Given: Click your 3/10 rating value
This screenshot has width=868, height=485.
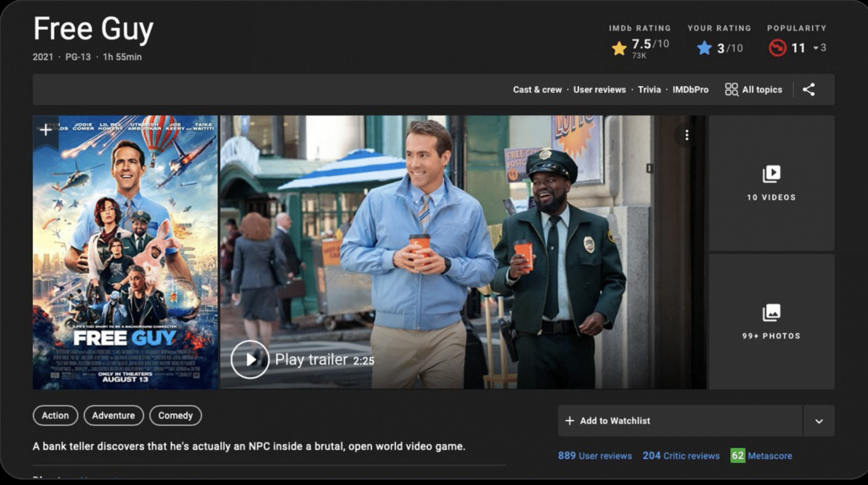Looking at the screenshot, I should coord(730,48).
